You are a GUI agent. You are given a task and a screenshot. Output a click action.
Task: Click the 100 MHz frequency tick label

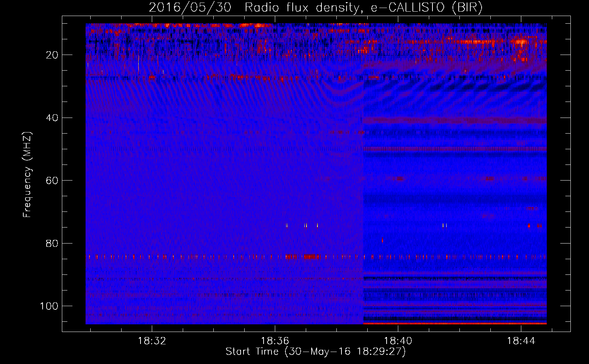(x=49, y=306)
